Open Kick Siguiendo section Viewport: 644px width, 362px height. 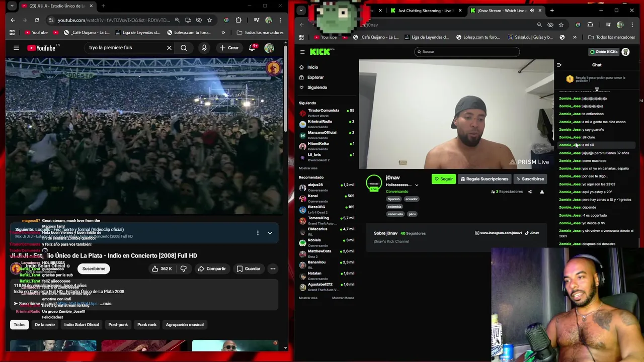[317, 87]
